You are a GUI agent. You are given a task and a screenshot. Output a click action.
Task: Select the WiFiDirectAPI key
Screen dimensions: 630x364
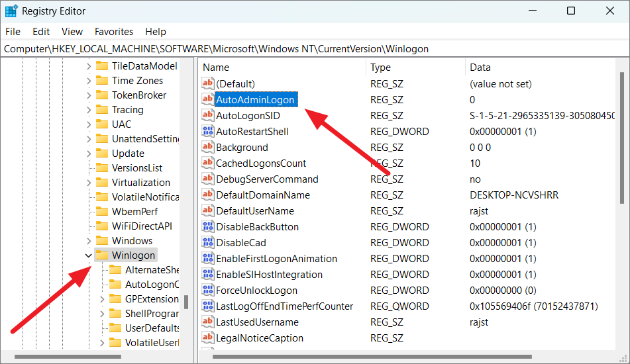pos(142,226)
